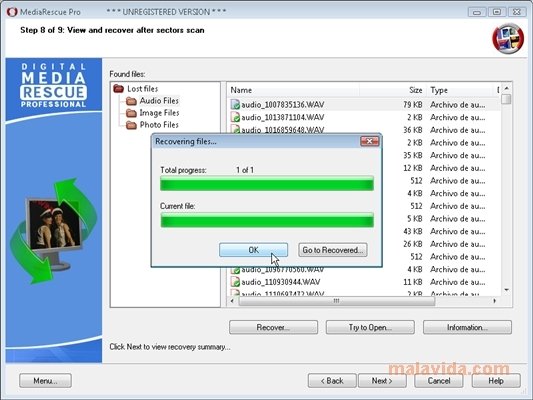Click the Go to Recovered... button
Image resolution: width=533 pixels, height=400 pixels.
332,250
